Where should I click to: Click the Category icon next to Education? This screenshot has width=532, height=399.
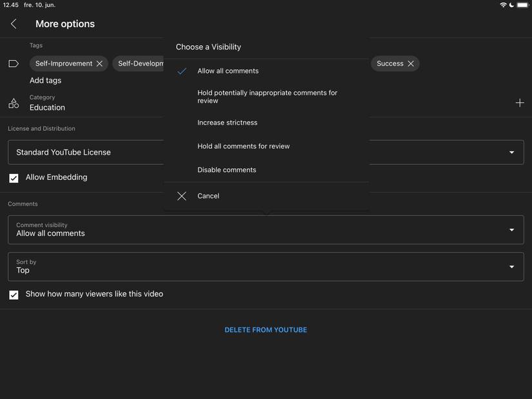pos(13,102)
